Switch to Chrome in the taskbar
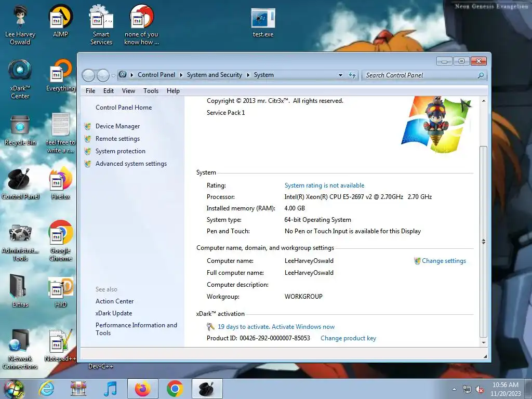 click(x=175, y=389)
